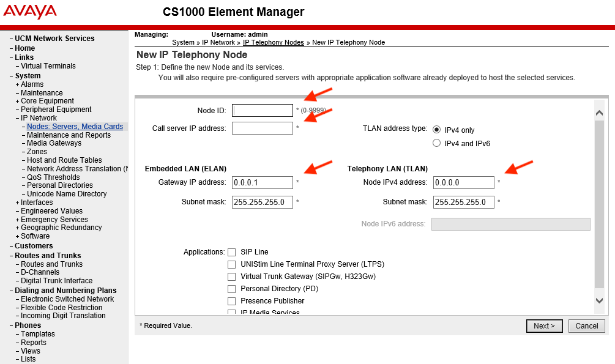Open Zones in the sidebar tree
This screenshot has width=615, height=364.
coord(37,152)
